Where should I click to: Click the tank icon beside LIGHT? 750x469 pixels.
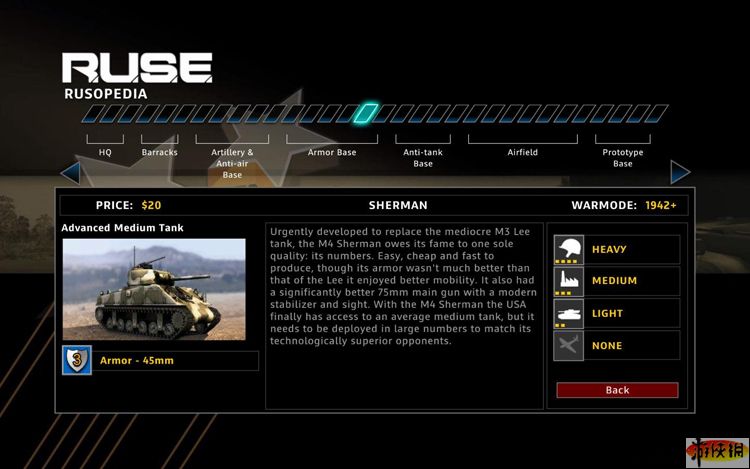tap(569, 314)
